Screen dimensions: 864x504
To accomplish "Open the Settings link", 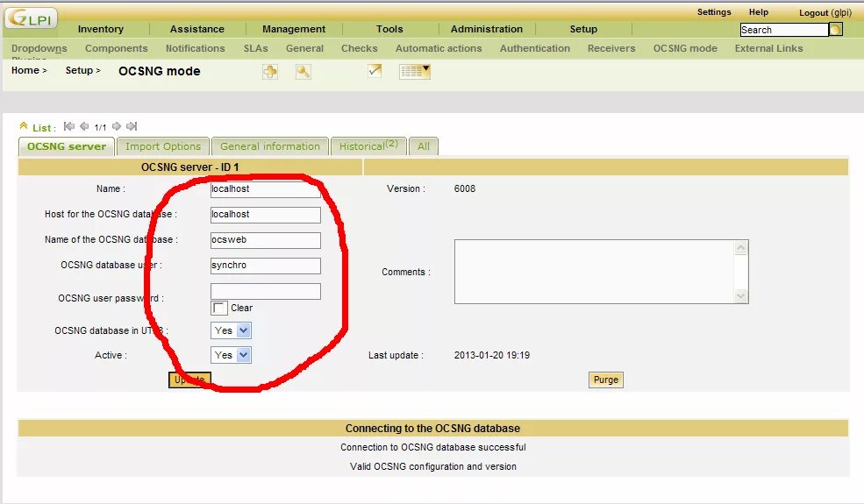I will (714, 12).
